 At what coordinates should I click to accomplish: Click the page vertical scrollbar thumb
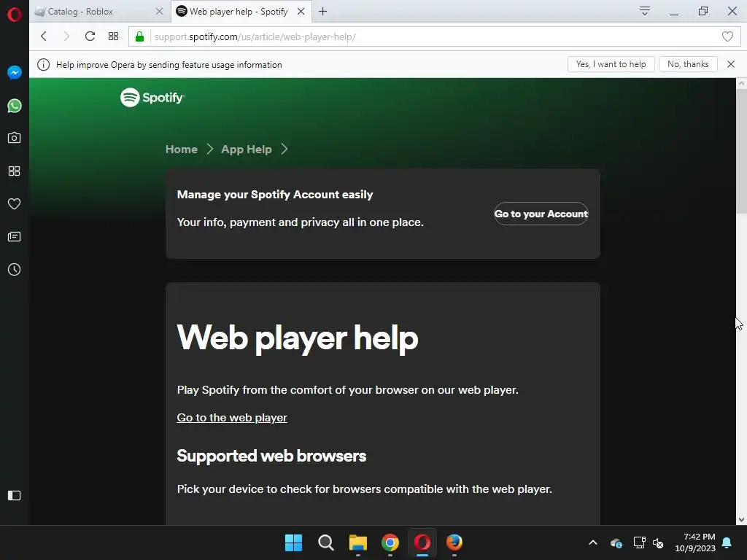[x=741, y=152]
